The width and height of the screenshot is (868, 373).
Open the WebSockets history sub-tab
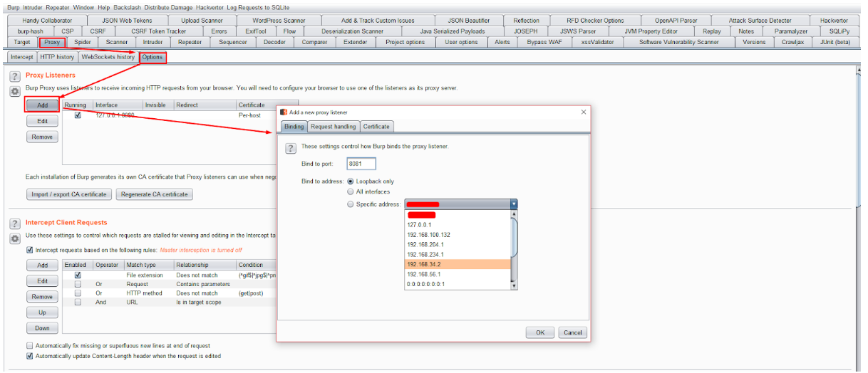(108, 57)
